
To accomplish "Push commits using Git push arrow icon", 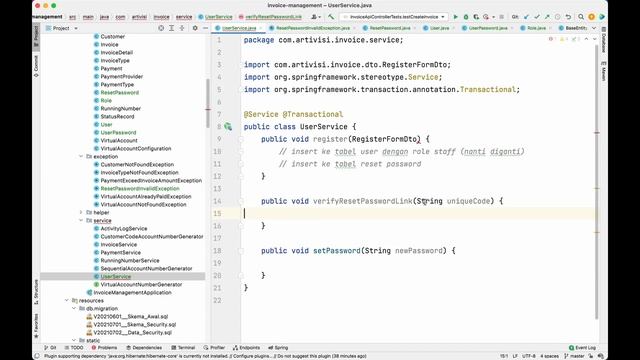I will pos(547,17).
